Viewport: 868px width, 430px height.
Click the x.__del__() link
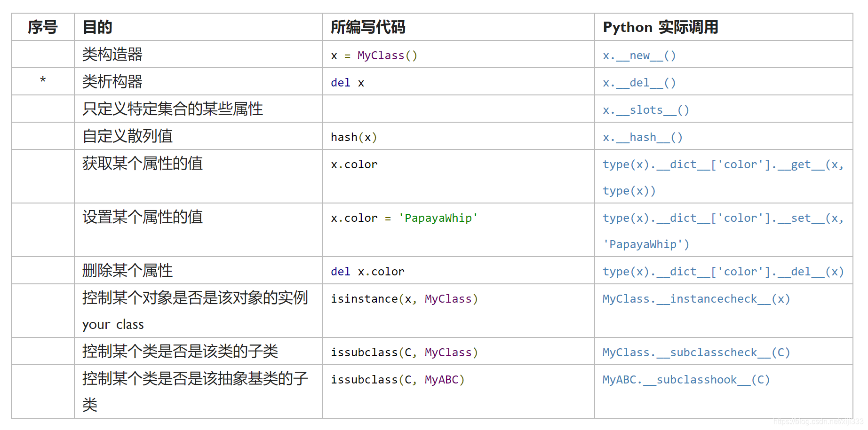(639, 83)
